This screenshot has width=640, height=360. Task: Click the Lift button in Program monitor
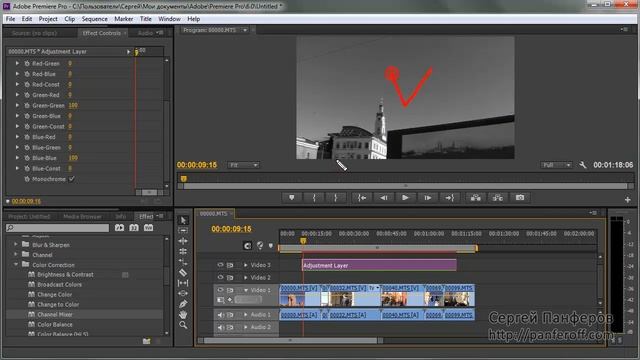(476, 198)
